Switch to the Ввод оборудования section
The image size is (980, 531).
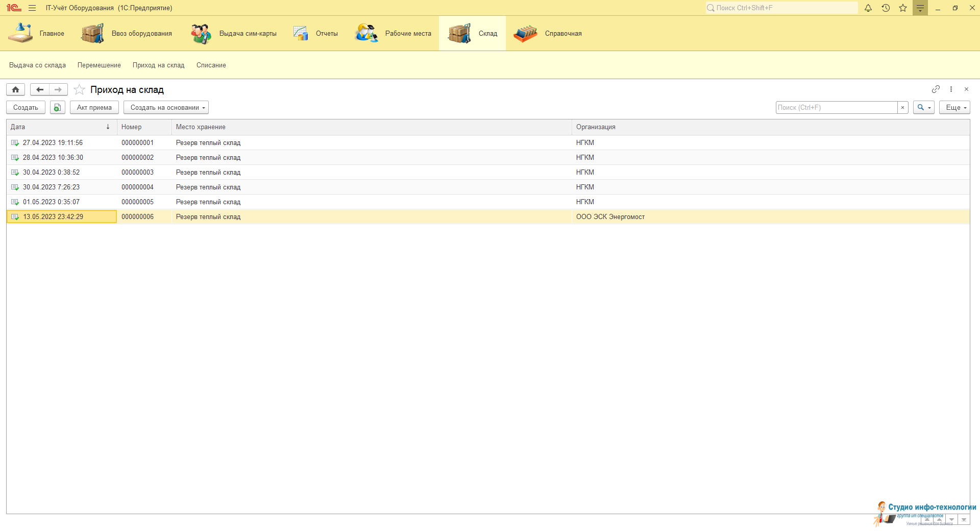pos(128,34)
